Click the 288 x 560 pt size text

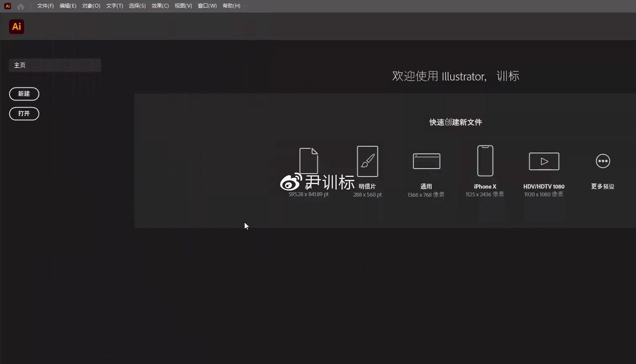[x=367, y=195]
